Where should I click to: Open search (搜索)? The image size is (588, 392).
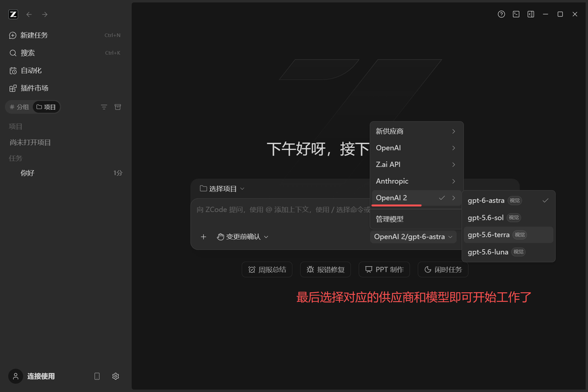pos(64,53)
